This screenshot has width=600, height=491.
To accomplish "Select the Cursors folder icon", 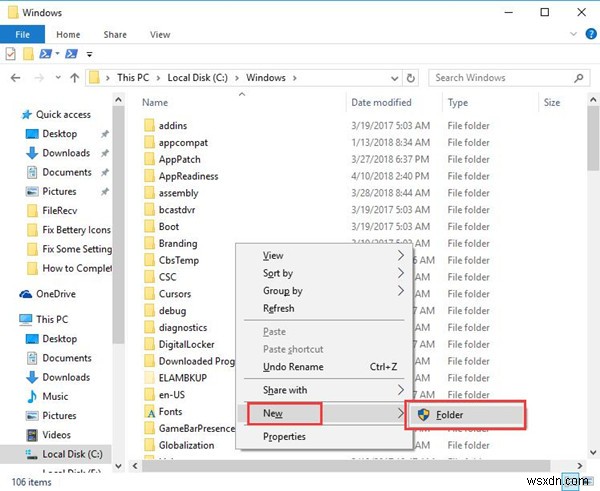I will click(x=149, y=294).
